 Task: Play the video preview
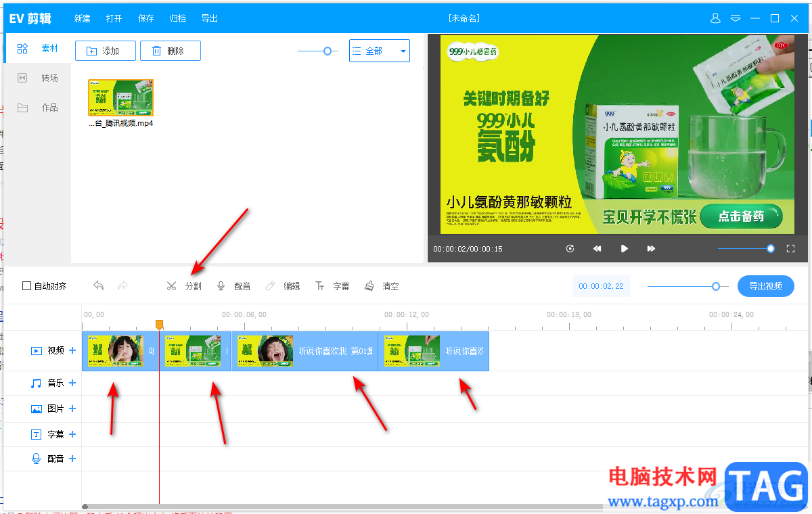[x=625, y=249]
